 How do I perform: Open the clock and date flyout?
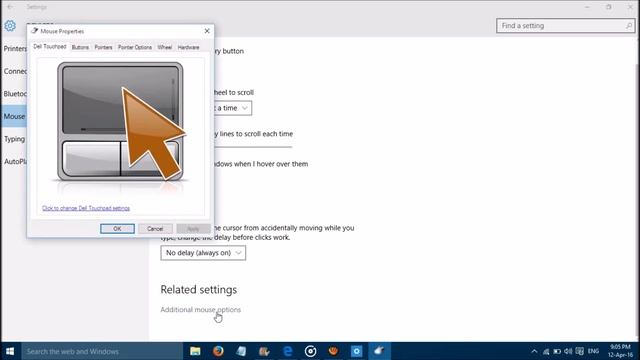coord(620,351)
